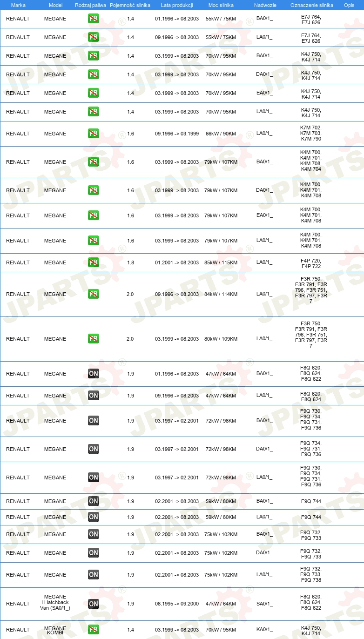Click ON diesel icon in 47kW LA0/1_ row

click(x=94, y=396)
